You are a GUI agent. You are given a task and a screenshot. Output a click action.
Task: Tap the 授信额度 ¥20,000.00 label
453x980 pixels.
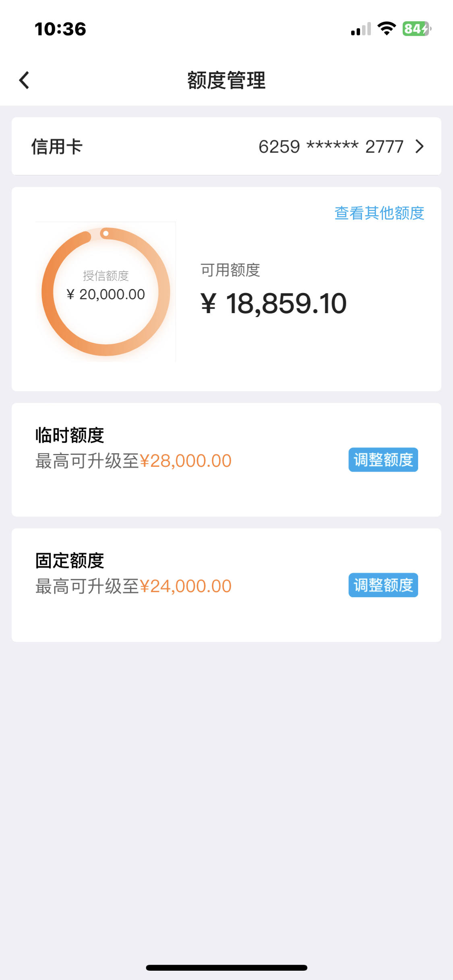[x=106, y=286]
